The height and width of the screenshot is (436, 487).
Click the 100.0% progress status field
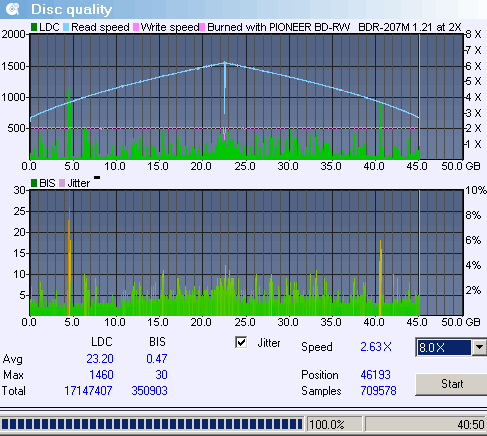click(x=334, y=425)
